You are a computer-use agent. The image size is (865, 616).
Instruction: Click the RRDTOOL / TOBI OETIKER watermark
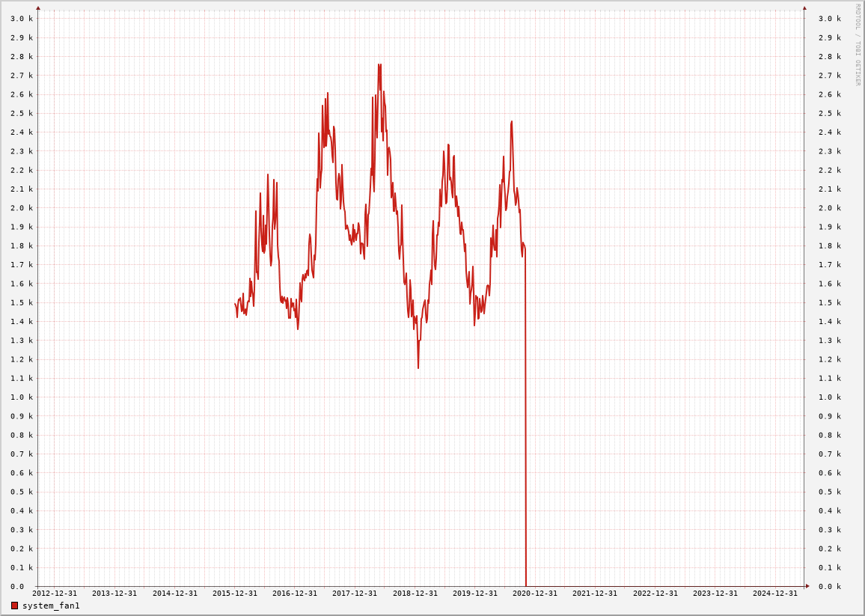point(858,45)
